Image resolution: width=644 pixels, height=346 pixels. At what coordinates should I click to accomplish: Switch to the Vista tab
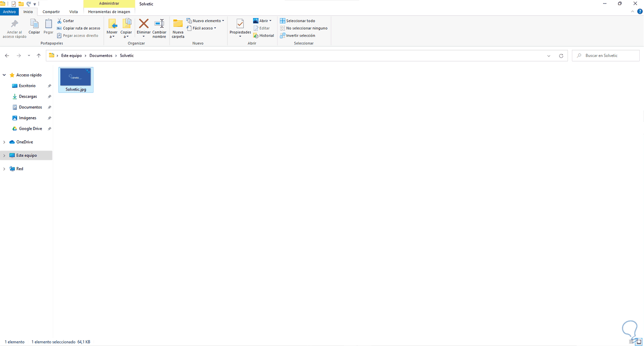pos(73,12)
